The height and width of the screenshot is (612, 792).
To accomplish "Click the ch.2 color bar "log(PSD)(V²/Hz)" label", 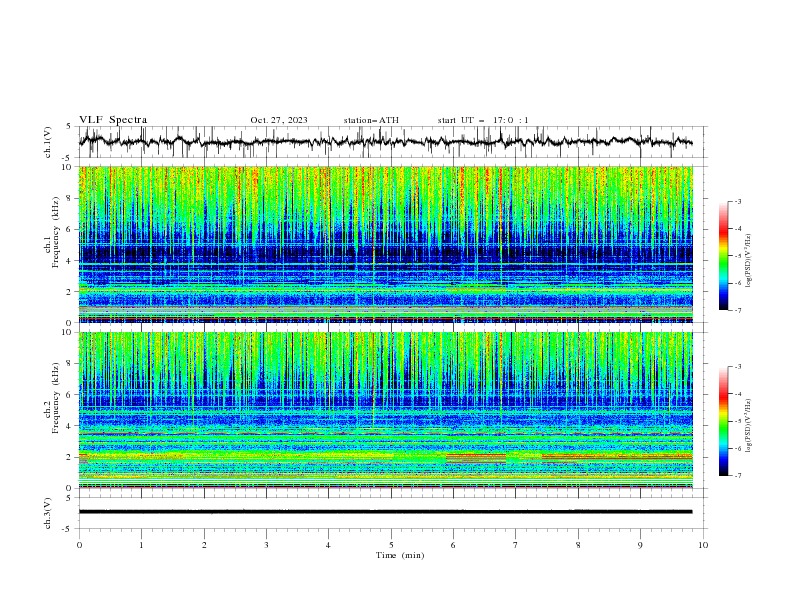I will point(748,426).
